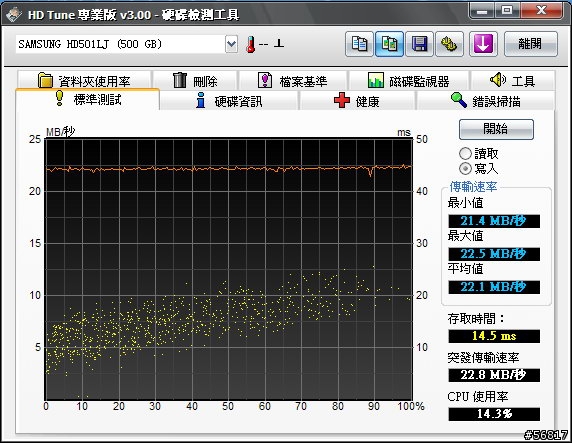Click the speaker icon on 工具 tab

[x=498, y=80]
